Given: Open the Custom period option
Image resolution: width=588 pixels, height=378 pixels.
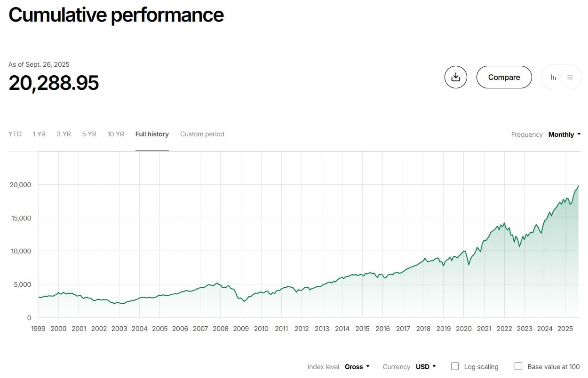Looking at the screenshot, I should 202,134.
